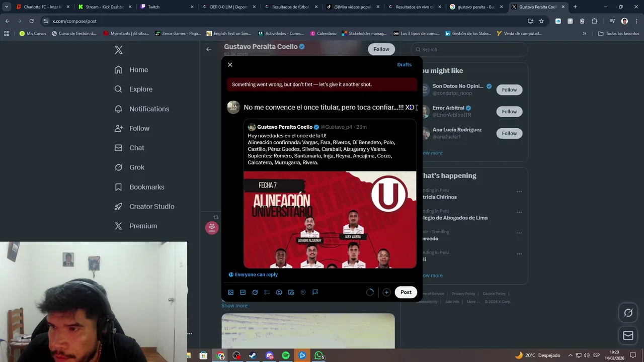The width and height of the screenshot is (644, 362).
Task: Open the Chrome three-dot menu
Action: (x=636, y=21)
